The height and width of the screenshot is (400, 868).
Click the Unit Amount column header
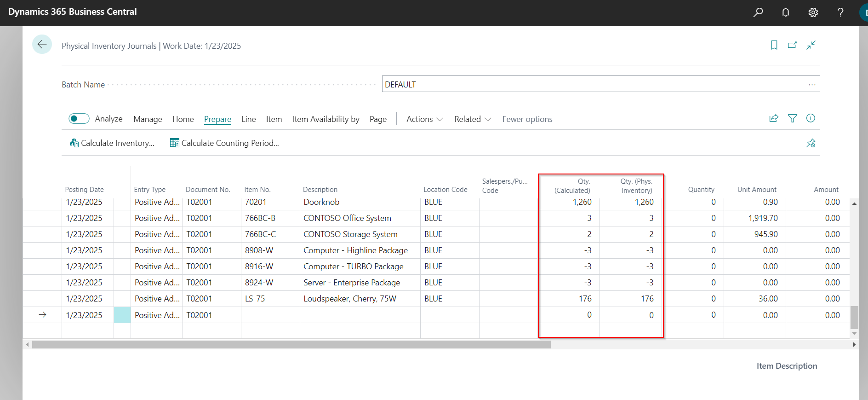point(757,190)
